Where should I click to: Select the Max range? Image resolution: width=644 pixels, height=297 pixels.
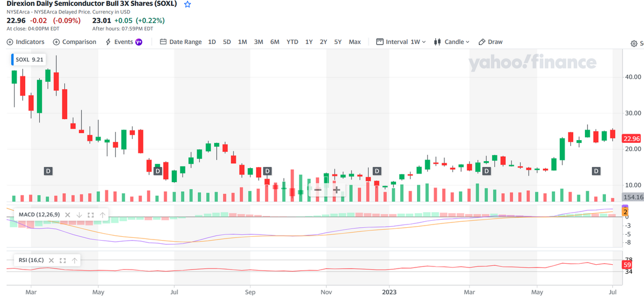pyautogui.click(x=355, y=42)
